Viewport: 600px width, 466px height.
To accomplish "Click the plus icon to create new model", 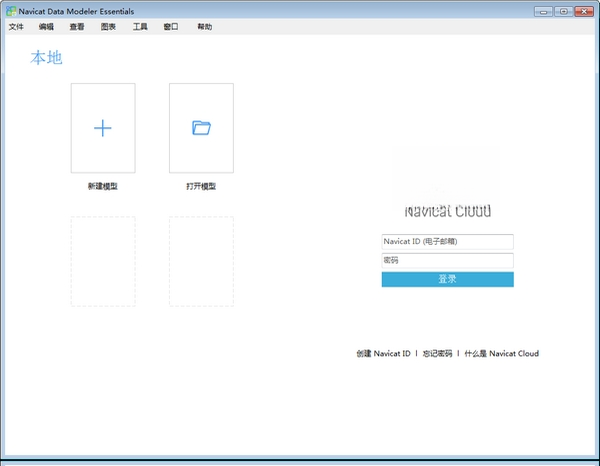I will [103, 128].
